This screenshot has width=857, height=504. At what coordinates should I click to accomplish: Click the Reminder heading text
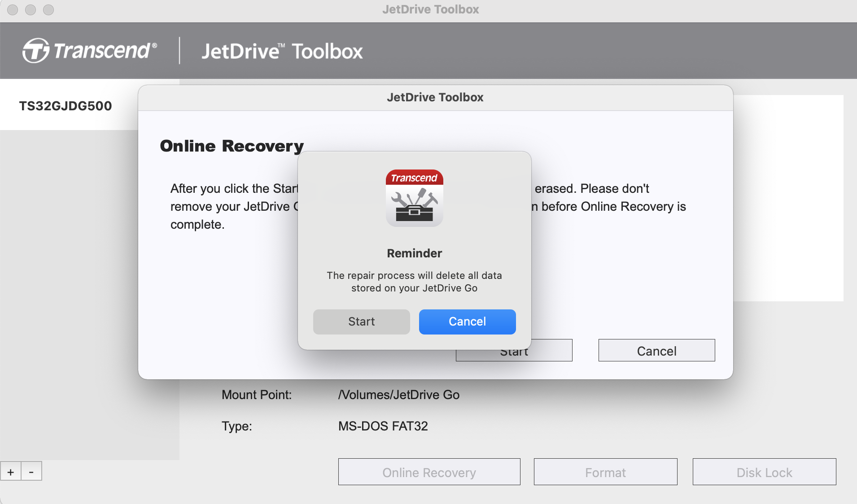pyautogui.click(x=415, y=253)
